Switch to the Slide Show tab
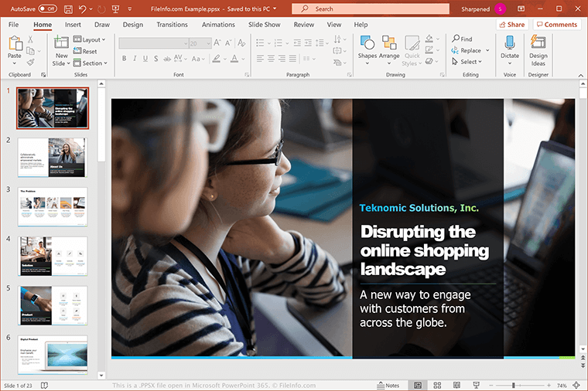 click(x=264, y=25)
